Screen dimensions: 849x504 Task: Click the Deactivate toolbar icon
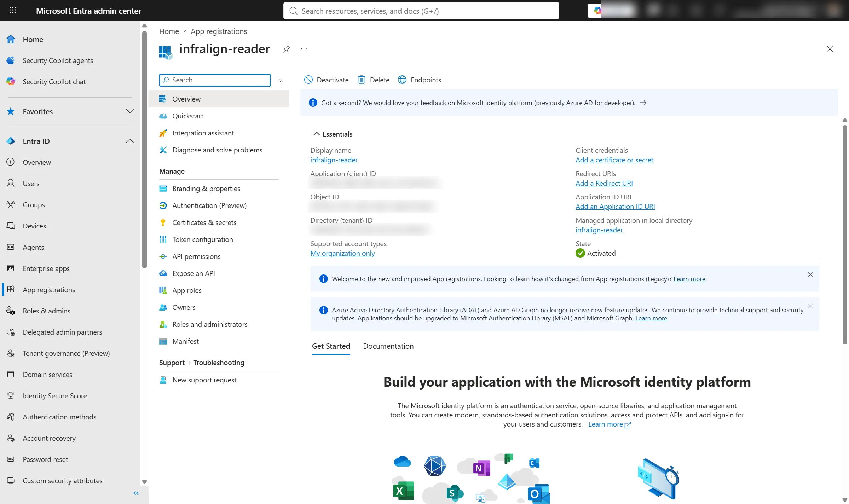click(308, 80)
